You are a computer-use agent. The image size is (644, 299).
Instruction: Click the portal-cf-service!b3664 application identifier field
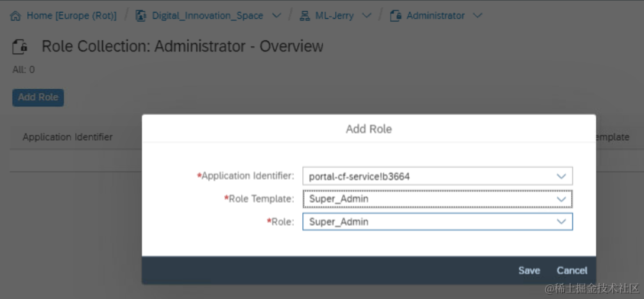click(x=438, y=176)
